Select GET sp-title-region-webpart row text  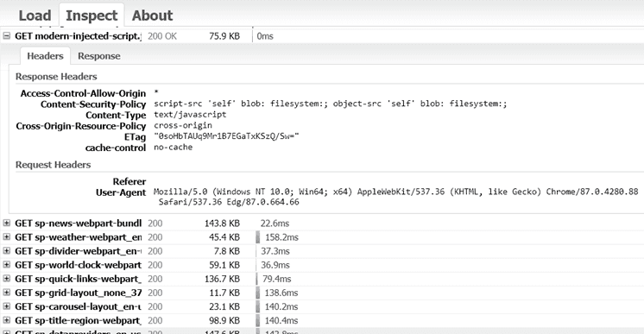pyautogui.click(x=78, y=320)
